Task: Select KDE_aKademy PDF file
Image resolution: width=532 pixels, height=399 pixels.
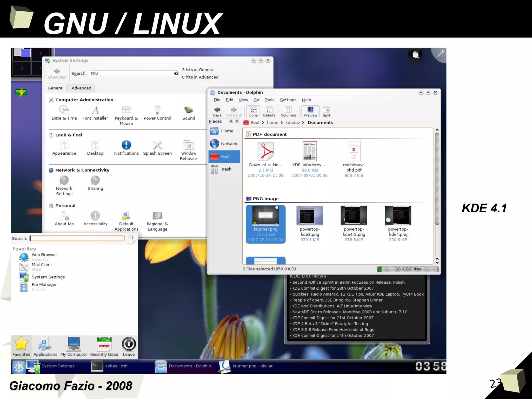Action: [310, 160]
